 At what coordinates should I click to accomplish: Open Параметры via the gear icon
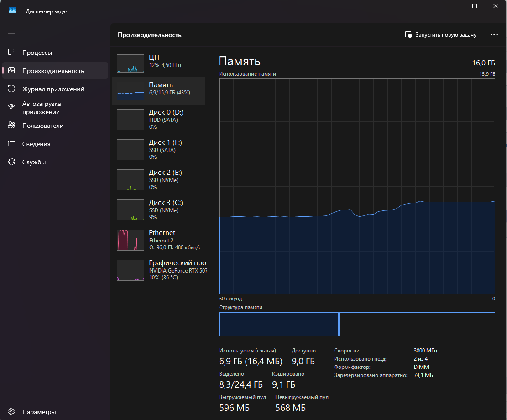point(11,411)
